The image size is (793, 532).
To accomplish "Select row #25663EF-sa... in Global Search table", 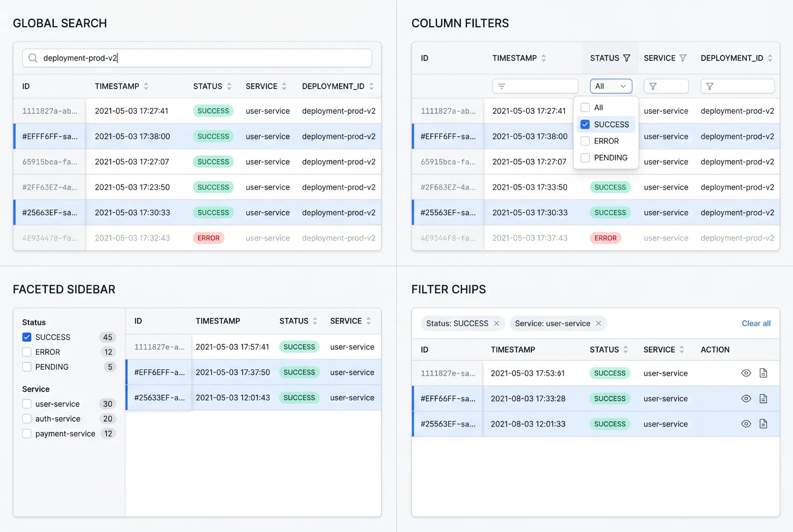I will [197, 213].
